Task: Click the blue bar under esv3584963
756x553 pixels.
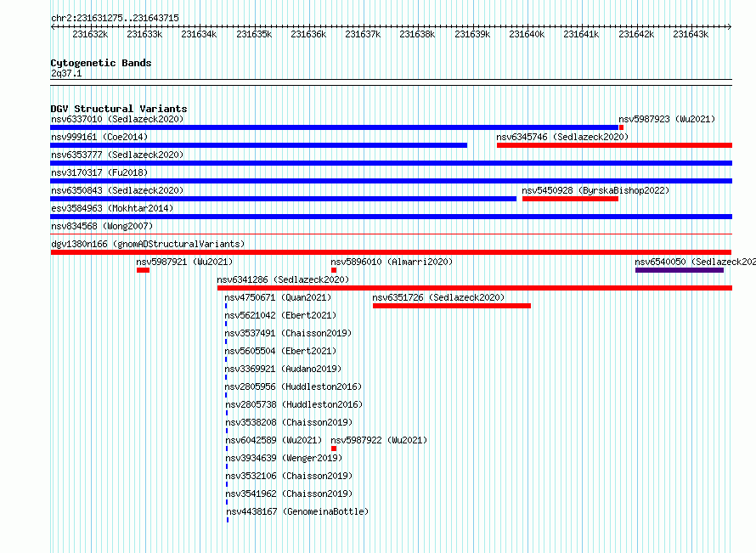Action: pyautogui.click(x=391, y=217)
